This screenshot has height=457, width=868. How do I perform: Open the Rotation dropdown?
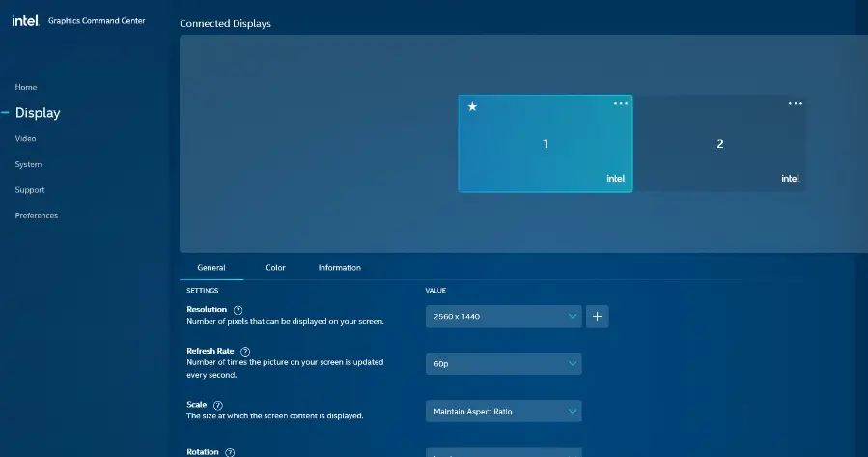pyautogui.click(x=504, y=452)
